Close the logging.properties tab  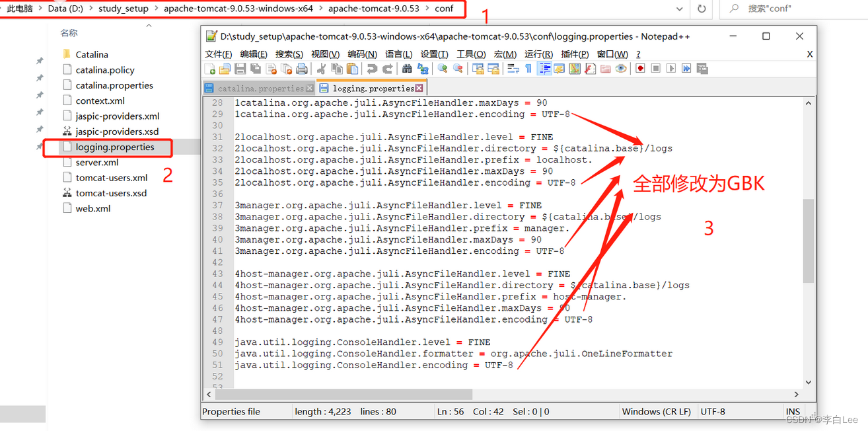pos(420,88)
